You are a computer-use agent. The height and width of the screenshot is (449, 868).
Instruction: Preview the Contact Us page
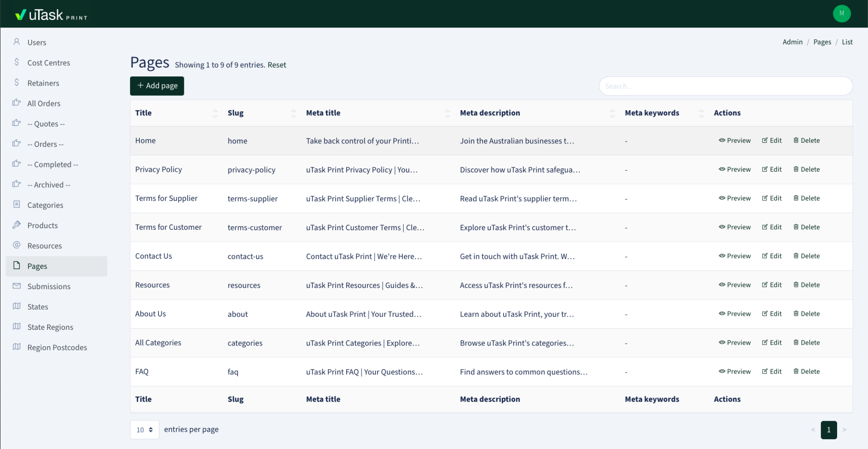click(x=734, y=256)
